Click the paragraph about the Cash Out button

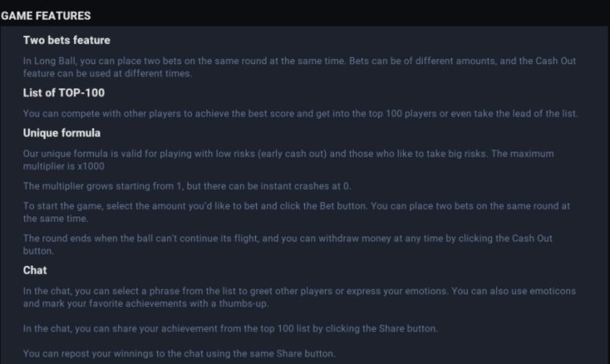click(x=287, y=245)
